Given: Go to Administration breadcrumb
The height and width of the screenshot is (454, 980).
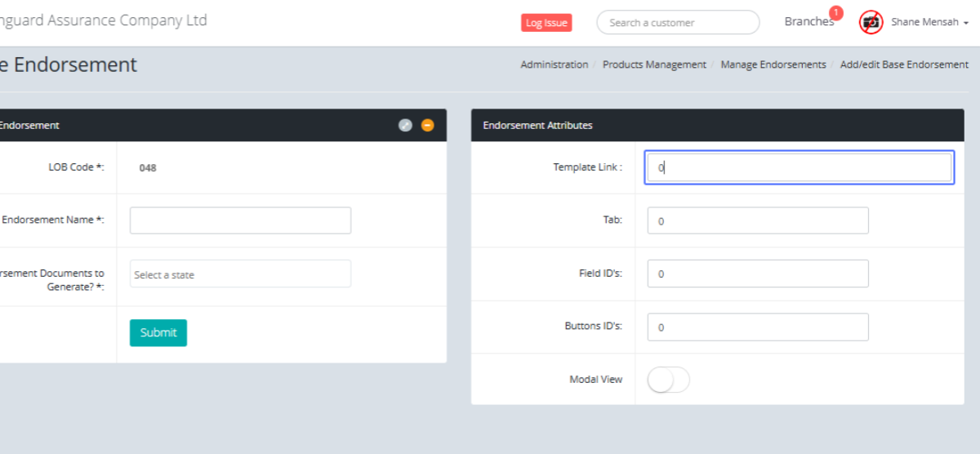Looking at the screenshot, I should (554, 65).
